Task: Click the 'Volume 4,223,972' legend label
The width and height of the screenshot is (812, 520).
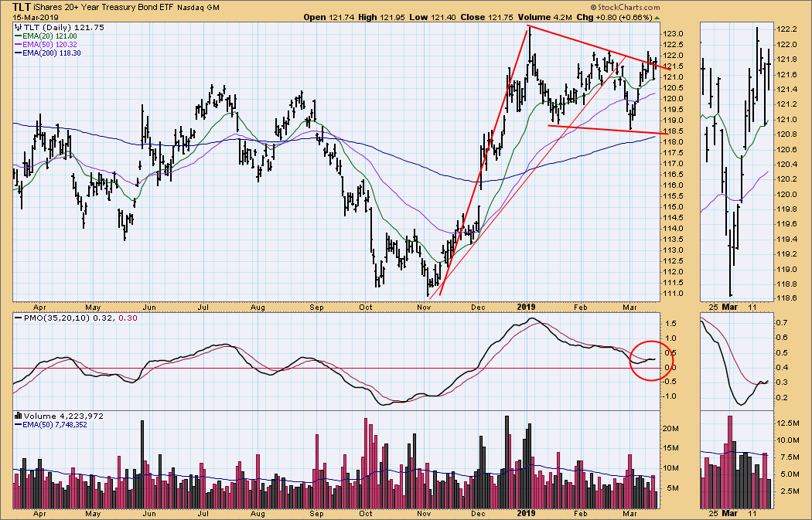Action: pos(64,416)
